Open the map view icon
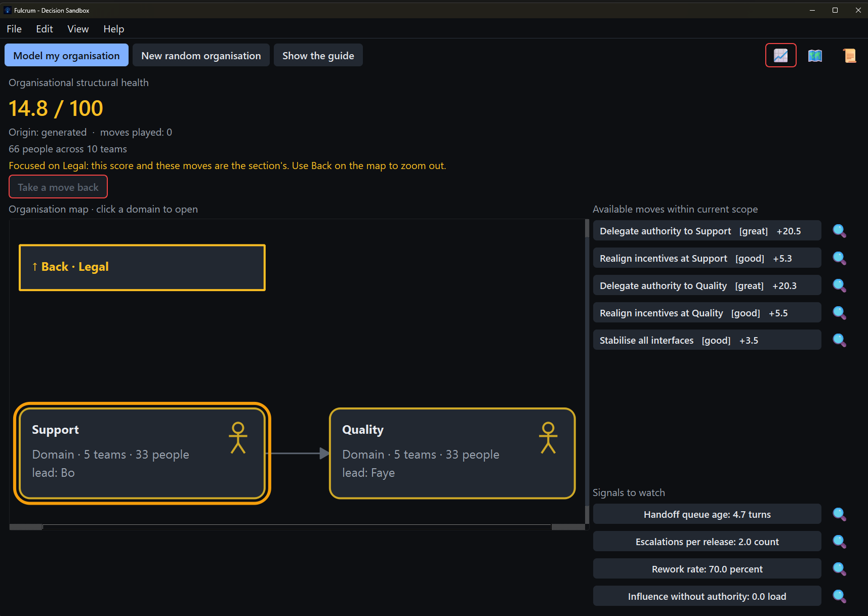868x616 pixels. (x=815, y=55)
